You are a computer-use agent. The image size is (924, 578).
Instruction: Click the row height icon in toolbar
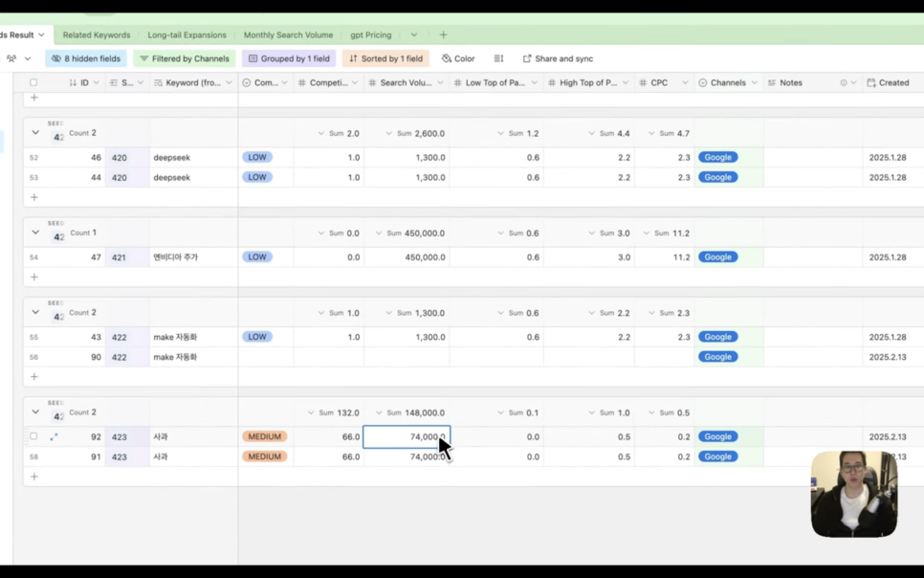(x=498, y=58)
